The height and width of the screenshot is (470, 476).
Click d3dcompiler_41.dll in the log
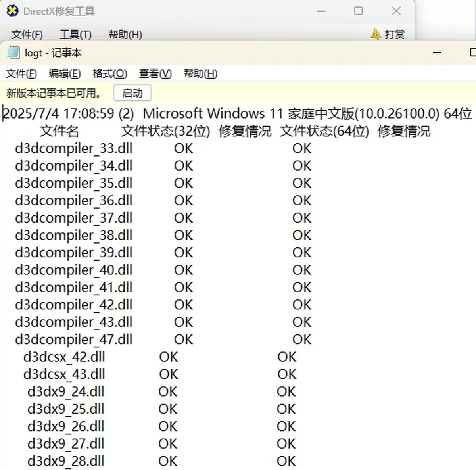[x=74, y=288]
